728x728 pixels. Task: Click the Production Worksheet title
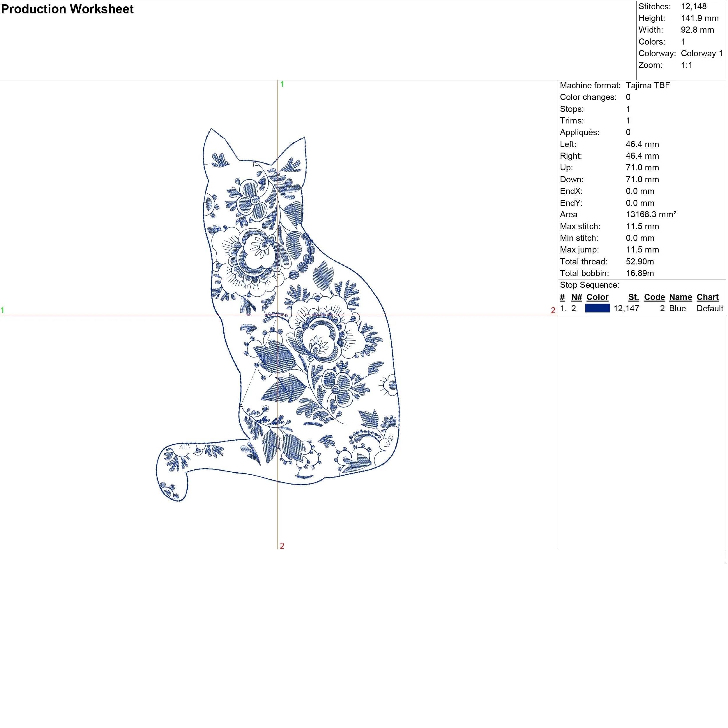click(x=68, y=9)
